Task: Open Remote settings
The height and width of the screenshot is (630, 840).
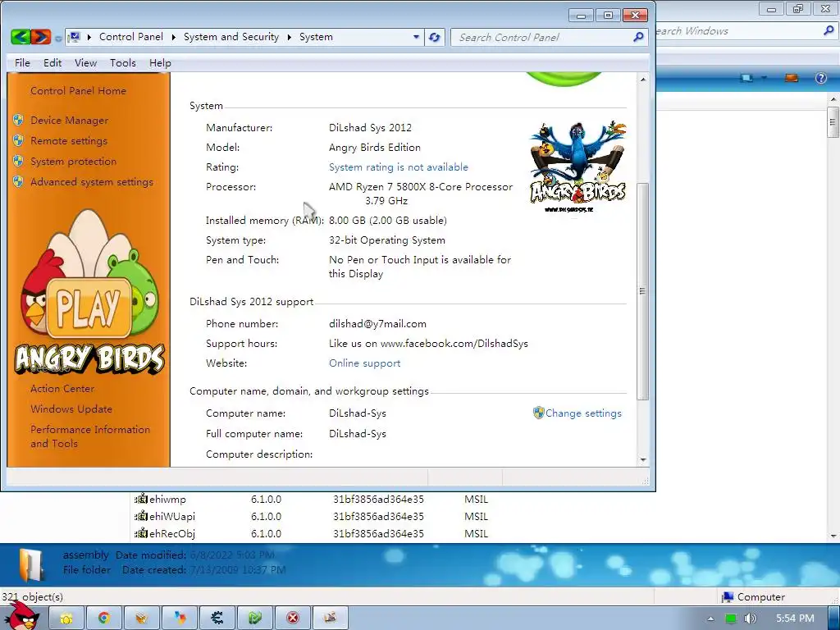Action: tap(69, 141)
